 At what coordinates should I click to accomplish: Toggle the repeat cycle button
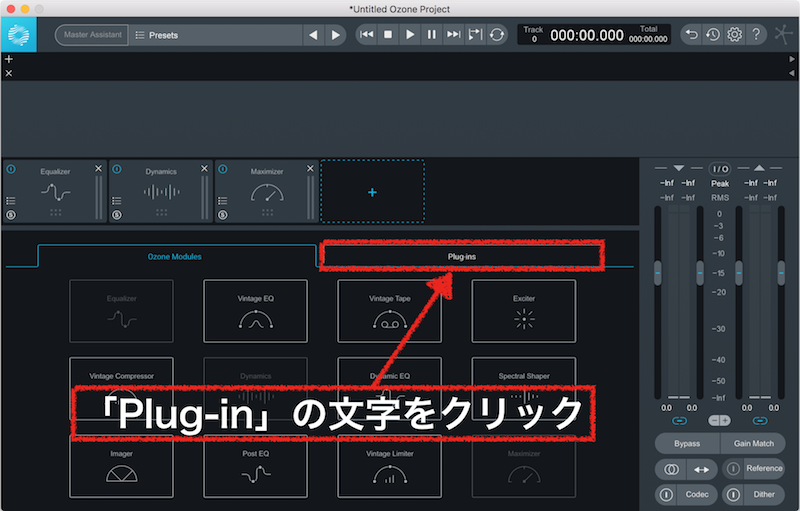click(496, 34)
